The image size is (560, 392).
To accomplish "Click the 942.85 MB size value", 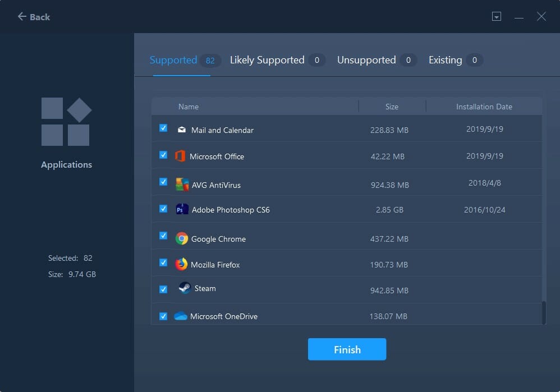I will click(389, 290).
